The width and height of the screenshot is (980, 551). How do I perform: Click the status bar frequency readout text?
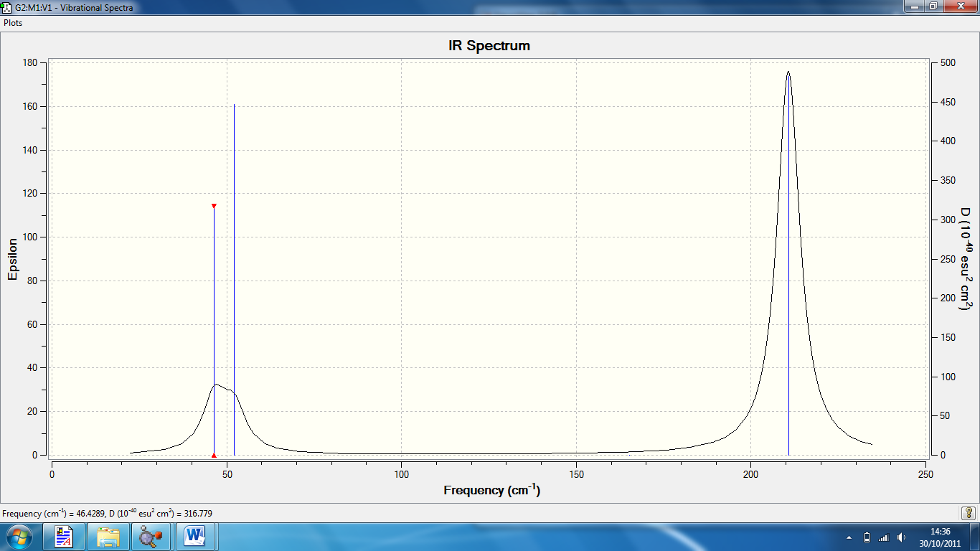108,514
